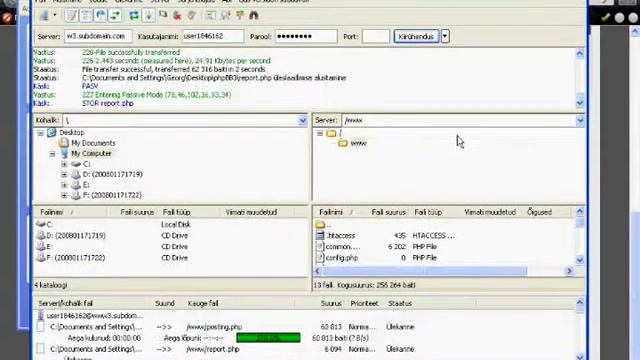640x360 pixels.
Task: Sort local files by Viimati muudetud
Action: click(x=251, y=212)
